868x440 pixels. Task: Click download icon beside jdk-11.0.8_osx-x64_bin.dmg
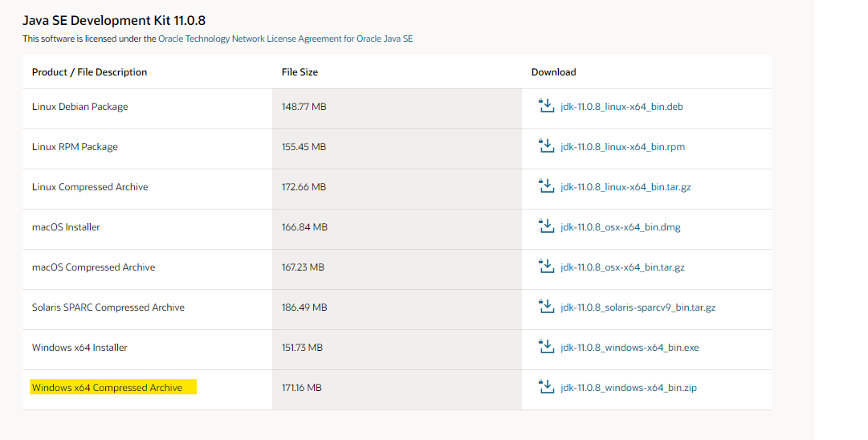pos(546,226)
